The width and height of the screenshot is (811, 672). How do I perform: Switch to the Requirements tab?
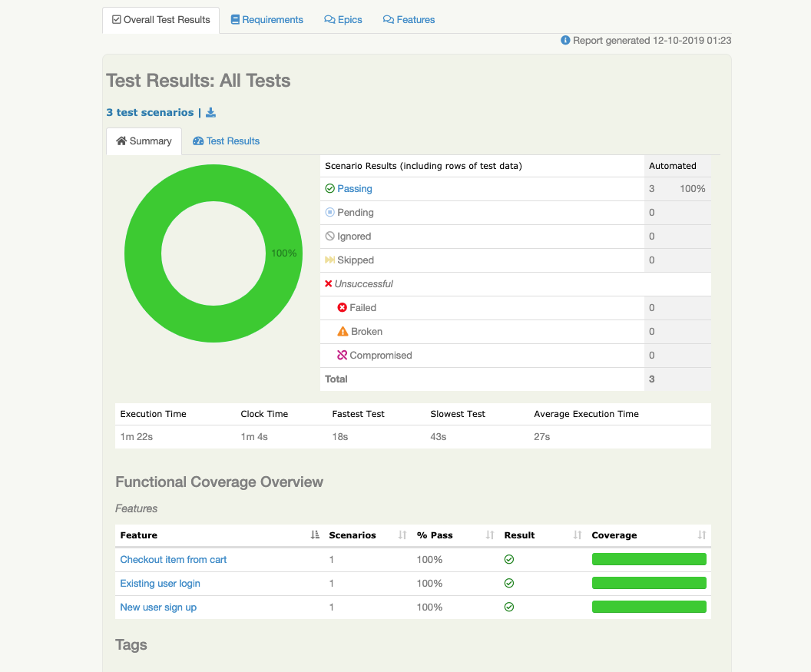pos(266,20)
